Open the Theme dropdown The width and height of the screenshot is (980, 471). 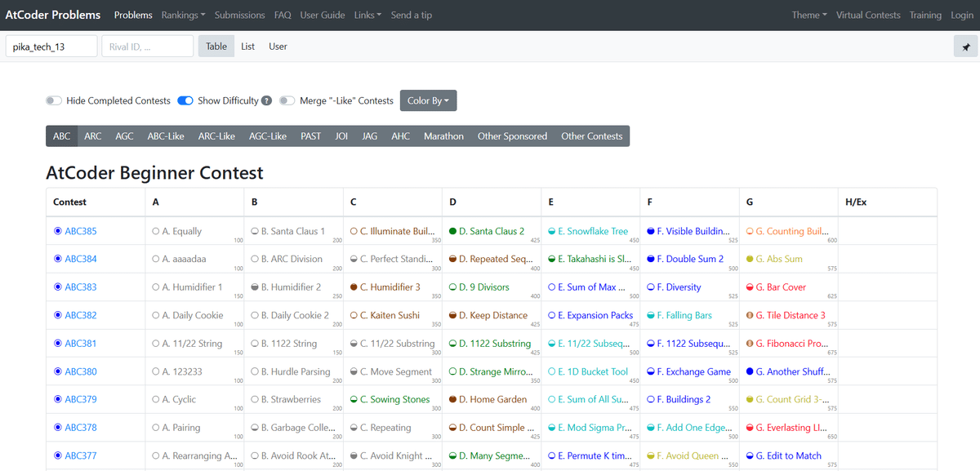[x=809, y=15]
